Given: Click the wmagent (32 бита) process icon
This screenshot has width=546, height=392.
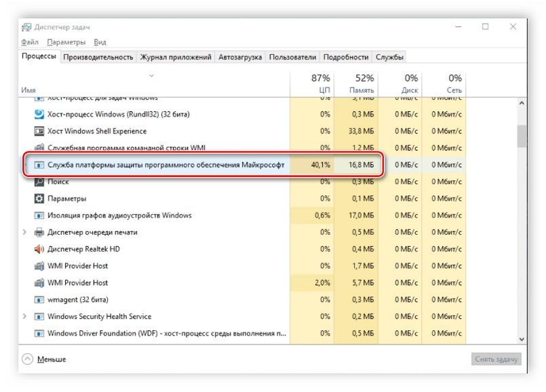Looking at the screenshot, I should (39, 299).
